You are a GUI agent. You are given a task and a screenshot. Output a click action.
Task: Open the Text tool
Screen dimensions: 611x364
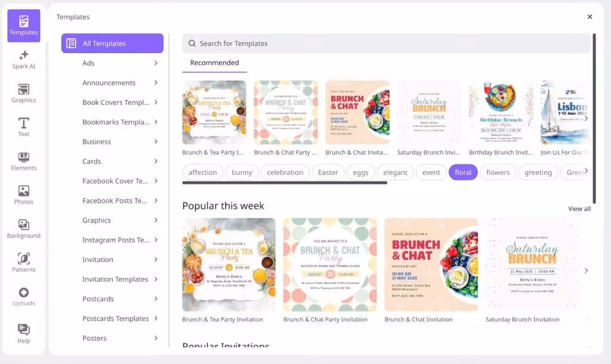point(24,127)
